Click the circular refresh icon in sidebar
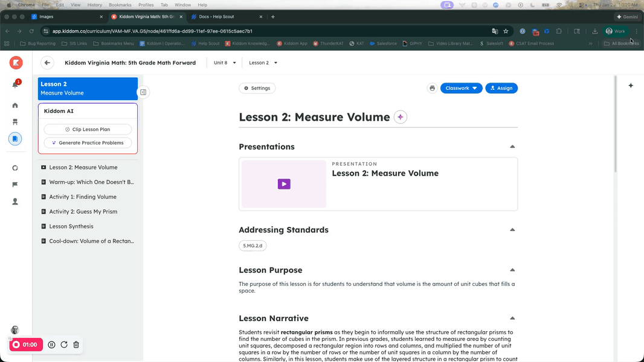The width and height of the screenshot is (644, 362). (x=15, y=168)
